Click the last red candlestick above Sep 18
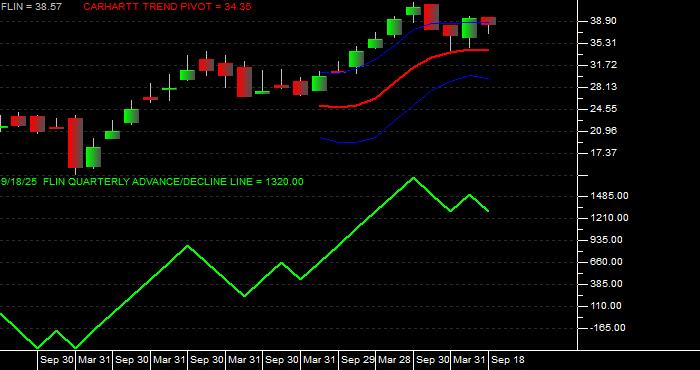The width and height of the screenshot is (700, 370). click(x=488, y=21)
